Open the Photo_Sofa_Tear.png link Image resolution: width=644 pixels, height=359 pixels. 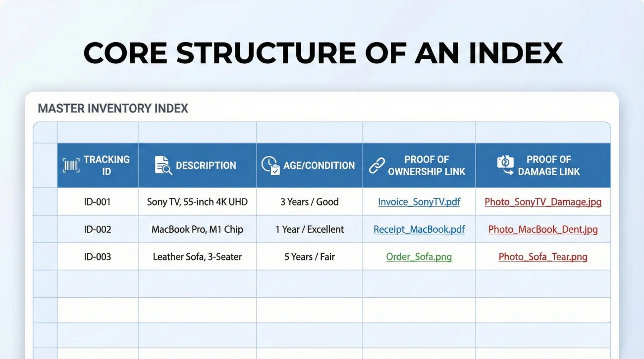543,256
